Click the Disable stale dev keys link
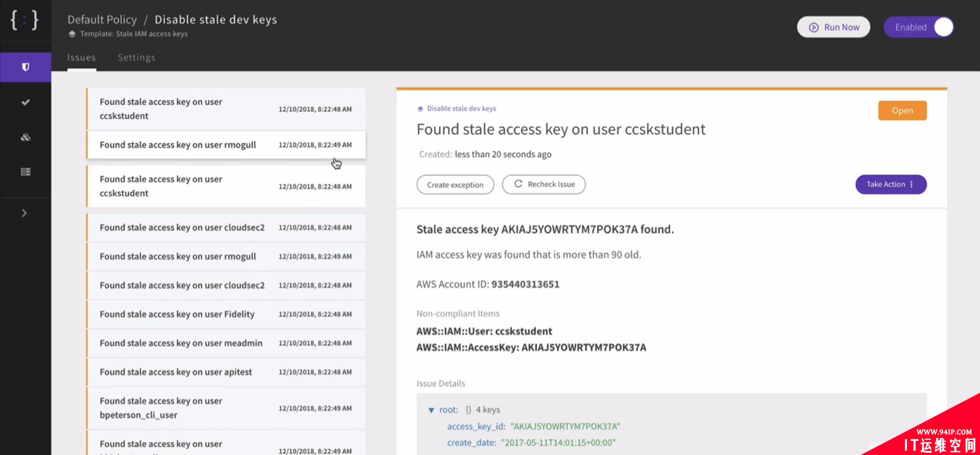980x455 pixels. pos(462,109)
